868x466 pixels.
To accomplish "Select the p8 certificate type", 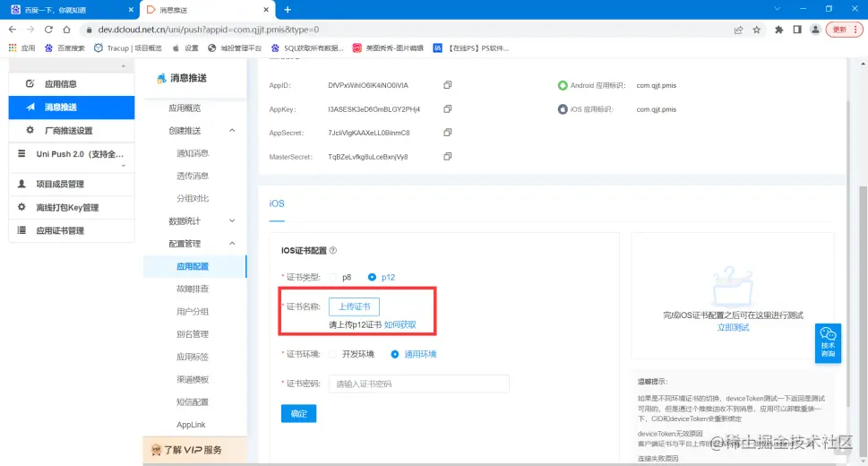I will point(332,277).
